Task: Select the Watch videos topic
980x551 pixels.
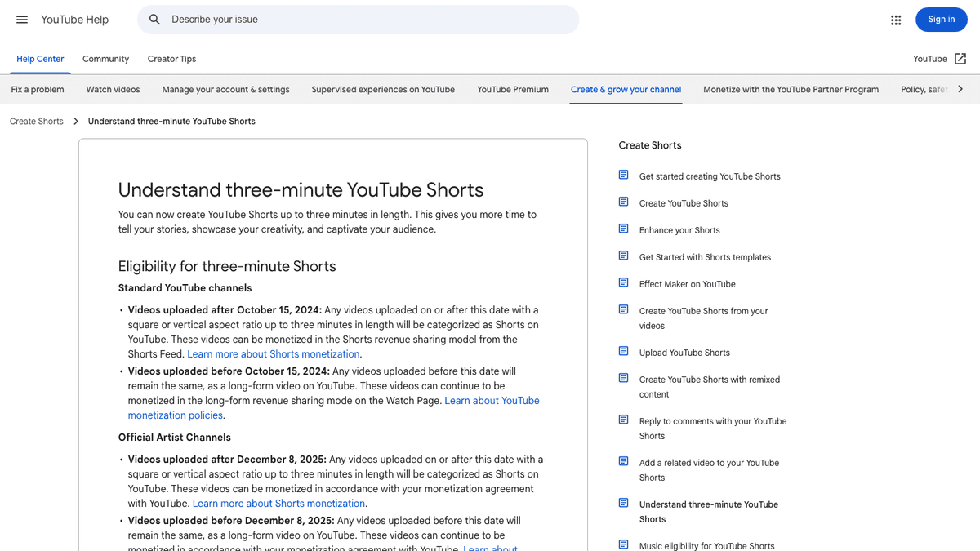Action: coord(113,90)
